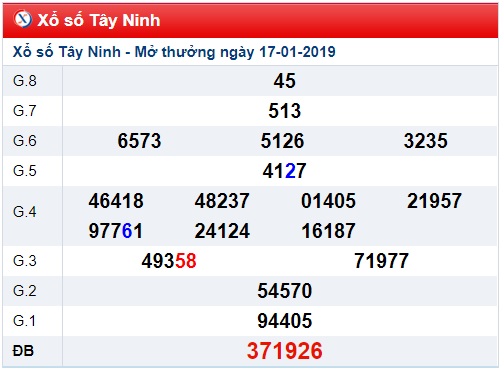
Task: Select the G.8 result 45
Action: pyautogui.click(x=285, y=81)
